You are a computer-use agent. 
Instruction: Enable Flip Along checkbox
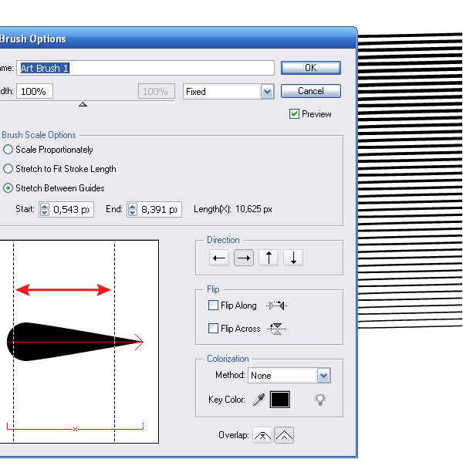coord(213,305)
